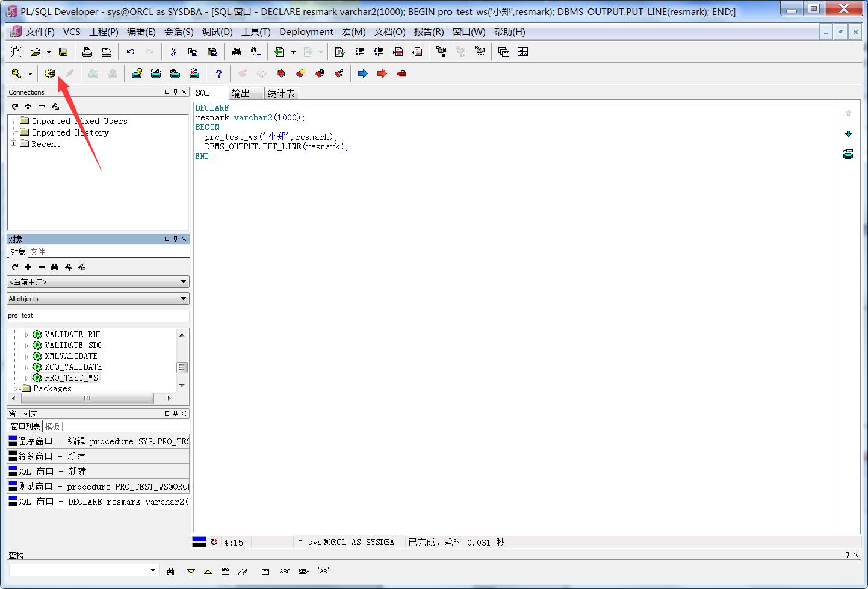Viewport: 868px width, 589px height.
Task: Click the Print icon in top toolbar
Action: (87, 52)
